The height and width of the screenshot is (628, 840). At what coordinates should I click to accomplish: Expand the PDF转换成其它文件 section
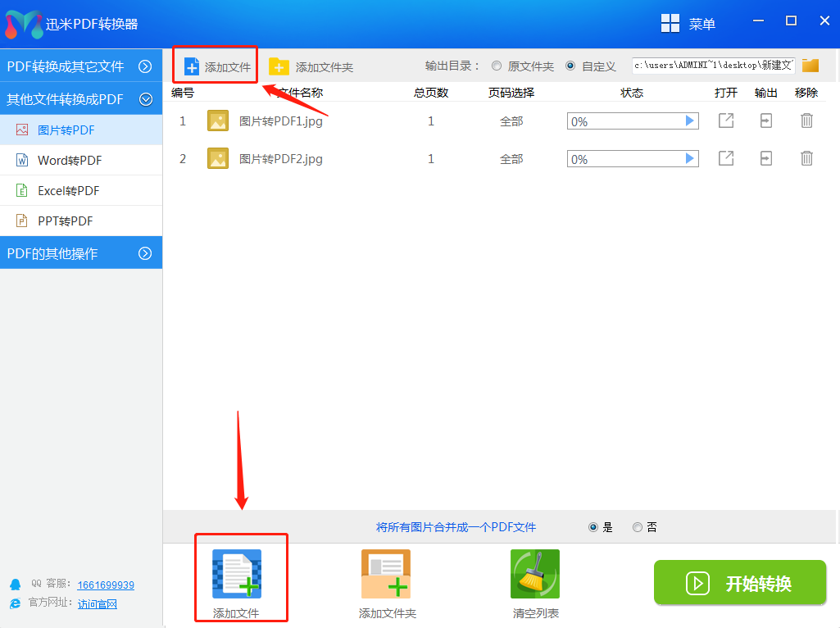pyautogui.click(x=145, y=66)
